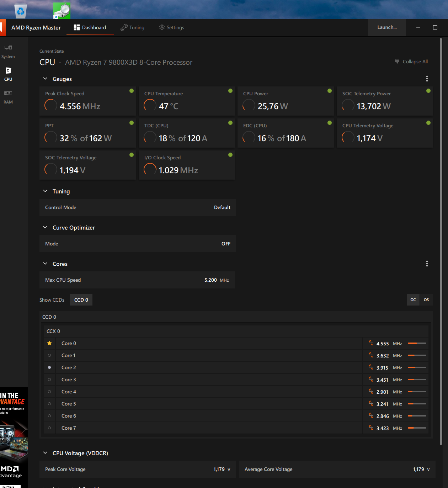
Task: Switch to the Tuning tab
Action: click(133, 27)
